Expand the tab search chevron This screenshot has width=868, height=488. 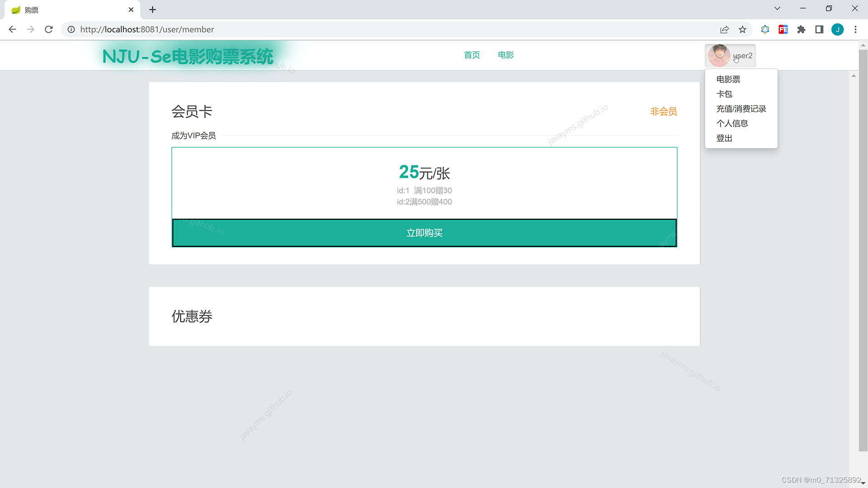click(777, 9)
